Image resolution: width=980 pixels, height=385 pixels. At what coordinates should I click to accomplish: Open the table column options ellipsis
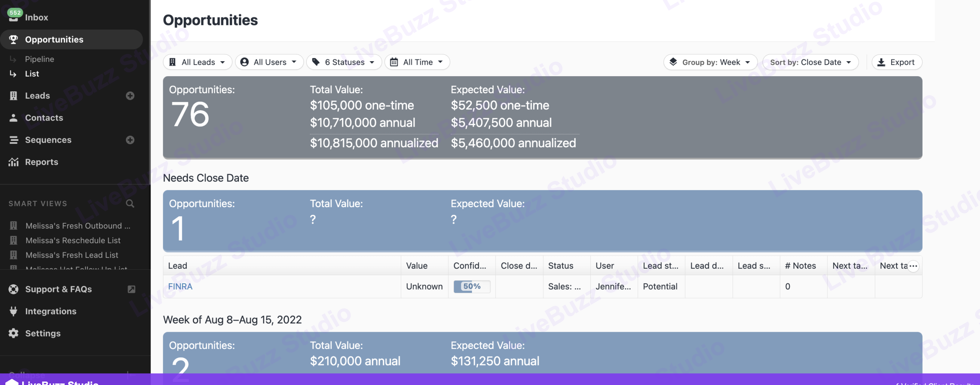[x=913, y=266]
